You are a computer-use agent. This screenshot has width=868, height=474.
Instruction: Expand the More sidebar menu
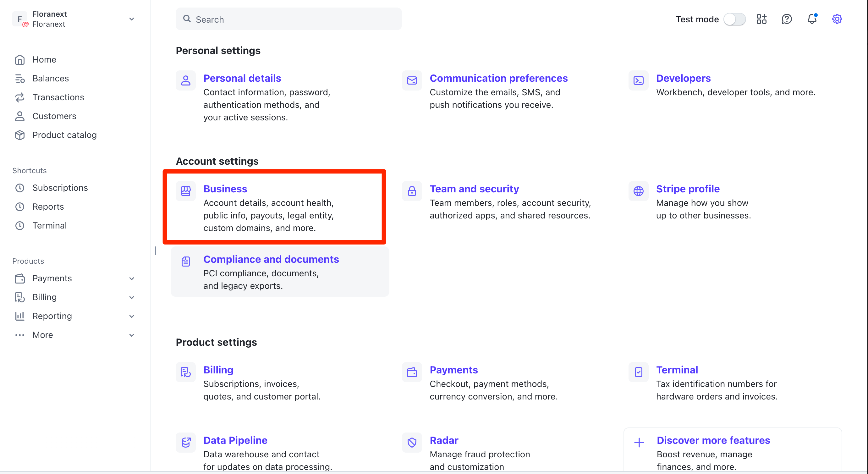(132, 335)
